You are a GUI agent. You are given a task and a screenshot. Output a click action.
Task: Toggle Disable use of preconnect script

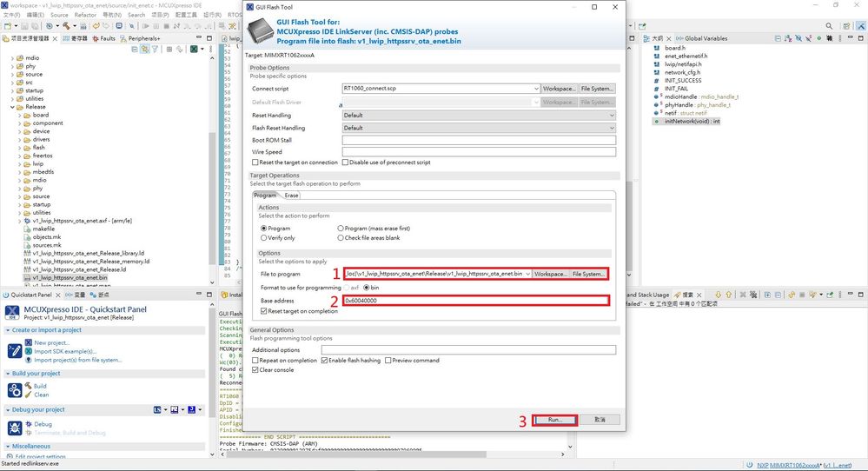pyautogui.click(x=346, y=163)
